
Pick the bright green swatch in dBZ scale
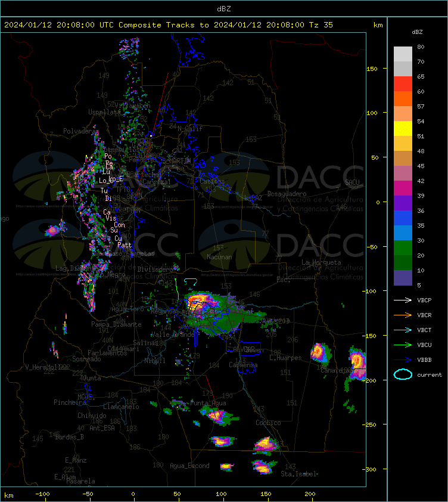(403, 247)
